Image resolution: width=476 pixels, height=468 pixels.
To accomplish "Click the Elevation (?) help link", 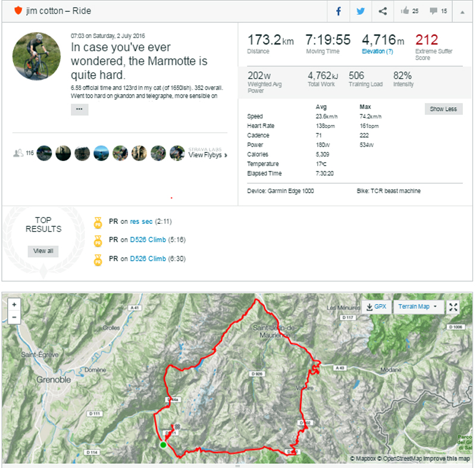I will pos(377,52).
